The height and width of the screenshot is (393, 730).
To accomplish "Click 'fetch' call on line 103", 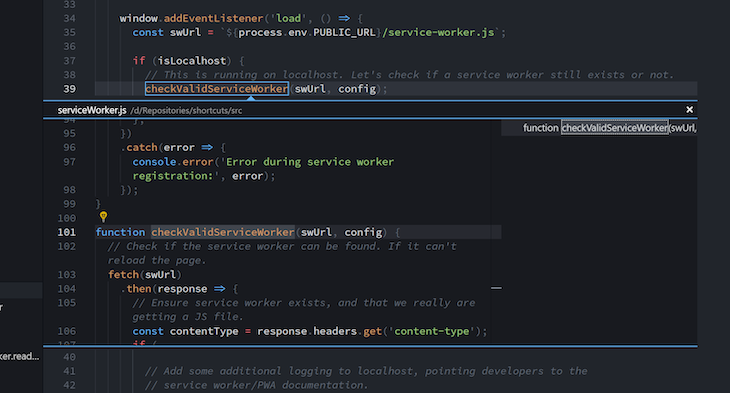I will pyautogui.click(x=123, y=274).
